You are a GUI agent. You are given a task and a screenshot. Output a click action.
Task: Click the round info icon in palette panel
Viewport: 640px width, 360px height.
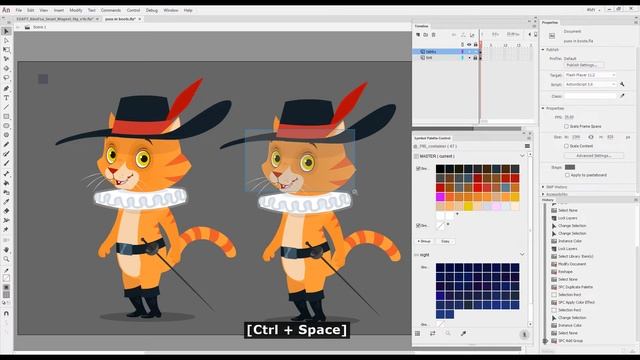tap(524, 335)
